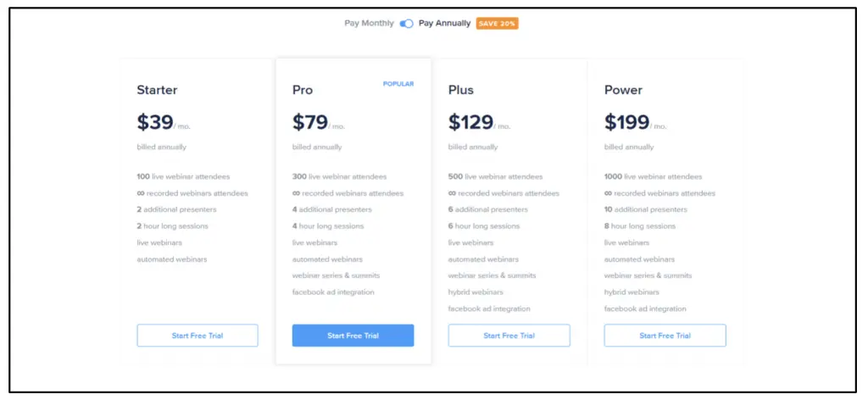This screenshot has height=400, width=868.
Task: Click the POPULAR badge on Pro
Action: [x=398, y=84]
